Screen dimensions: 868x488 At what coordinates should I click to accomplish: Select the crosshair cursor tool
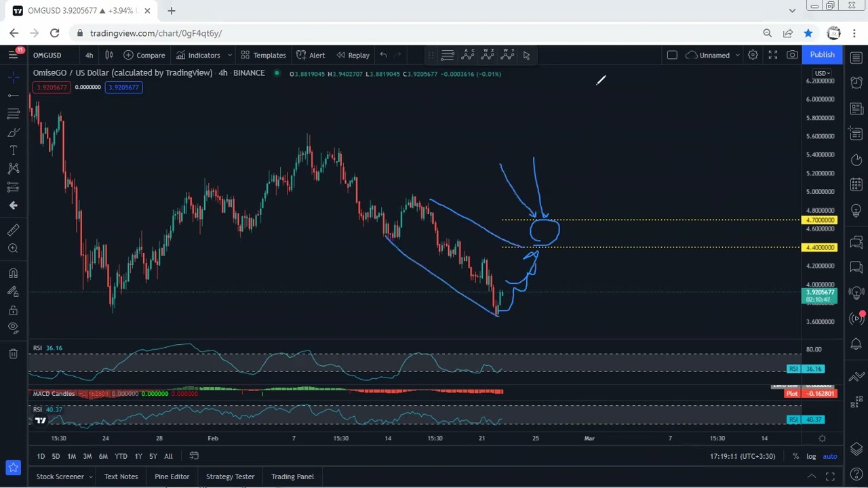13,79
